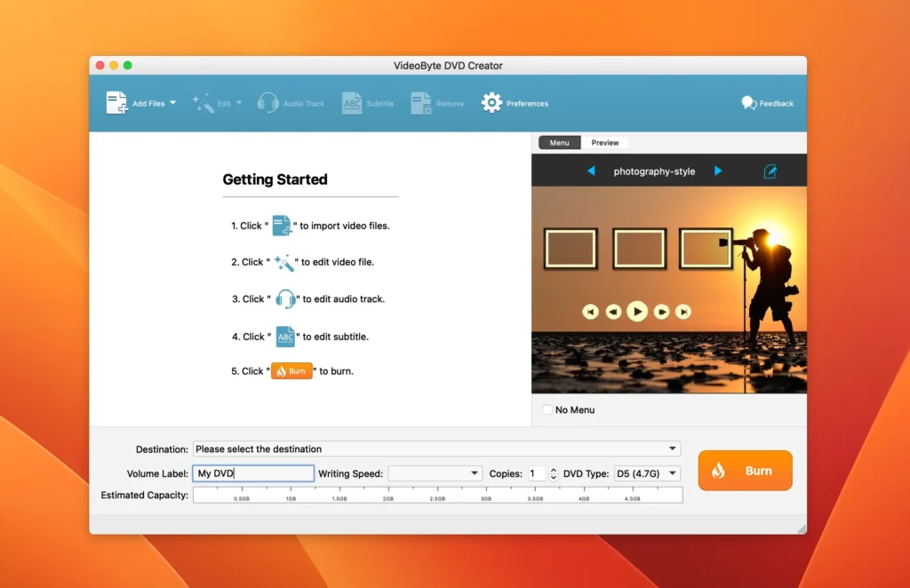The height and width of the screenshot is (588, 910).
Task: Open Preferences gear icon
Action: tap(491, 103)
